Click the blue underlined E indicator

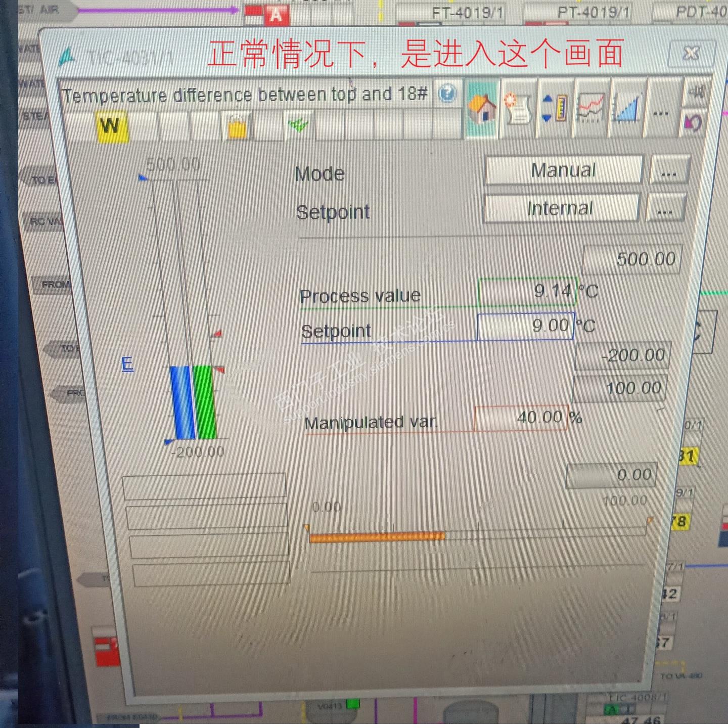pyautogui.click(x=127, y=363)
